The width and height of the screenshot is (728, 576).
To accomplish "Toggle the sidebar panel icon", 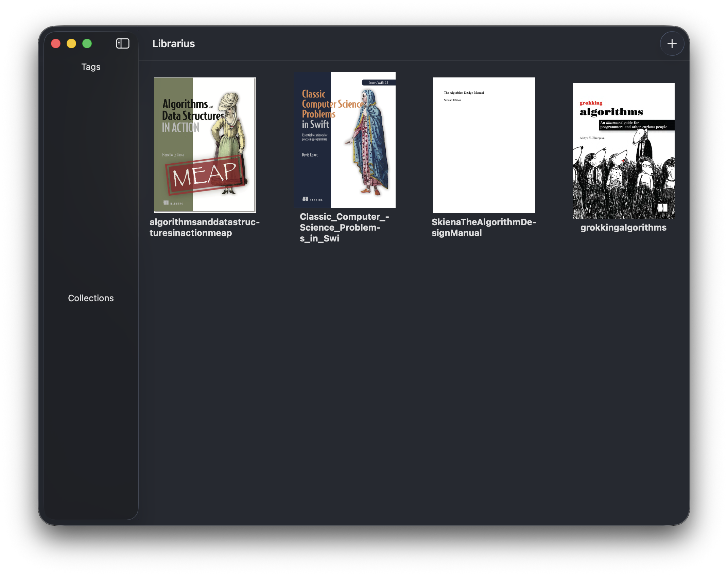I will [123, 43].
